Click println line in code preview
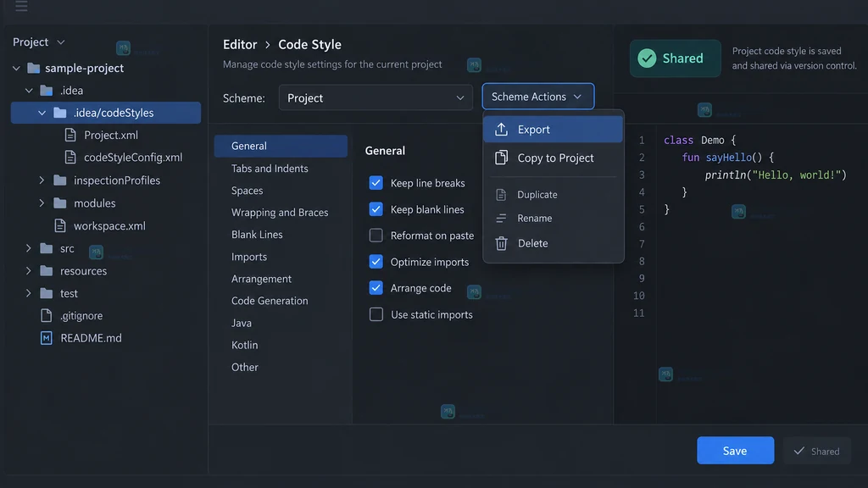 pyautogui.click(x=775, y=175)
